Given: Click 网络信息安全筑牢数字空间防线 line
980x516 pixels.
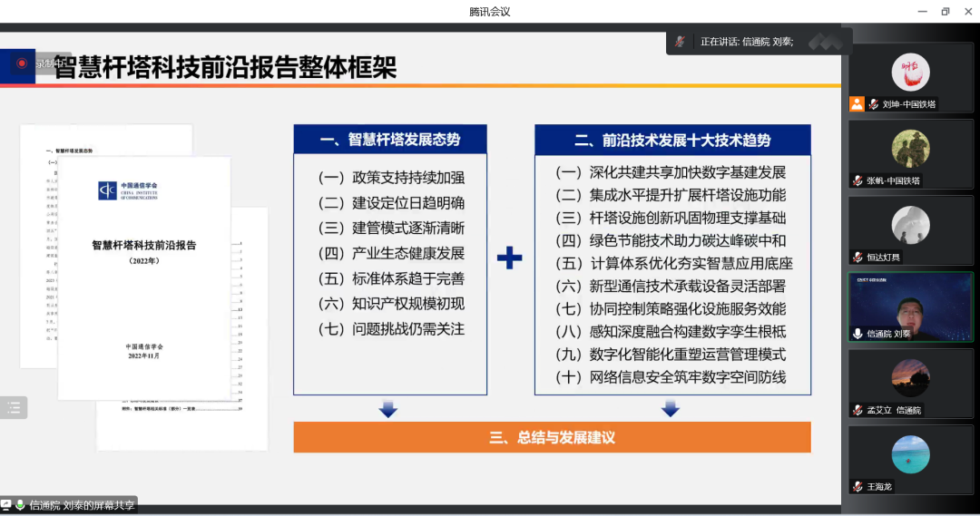Looking at the screenshot, I should [671, 377].
